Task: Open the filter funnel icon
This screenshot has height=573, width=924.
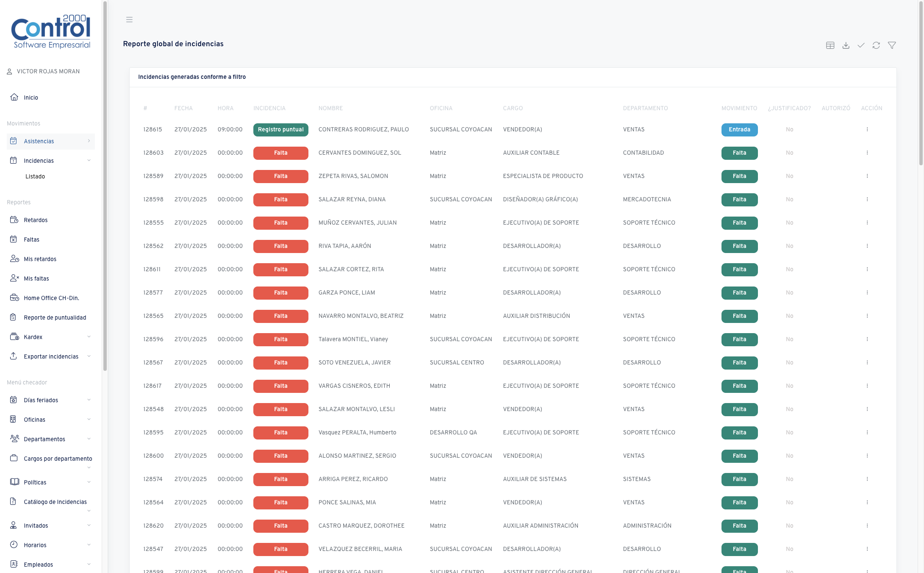Action: tap(892, 45)
